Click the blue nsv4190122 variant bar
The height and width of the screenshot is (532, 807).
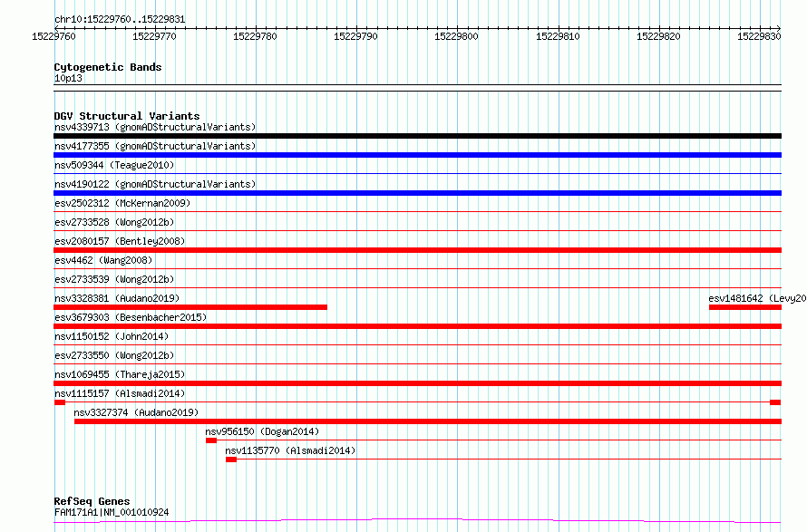click(417, 193)
